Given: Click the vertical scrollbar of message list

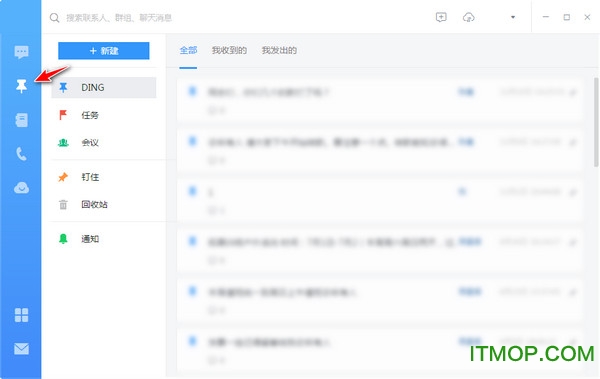Looking at the screenshot, I should click(596, 122).
